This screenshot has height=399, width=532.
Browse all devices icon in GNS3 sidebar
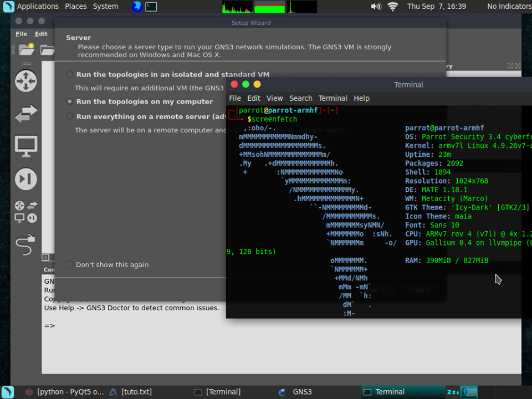pos(26,212)
